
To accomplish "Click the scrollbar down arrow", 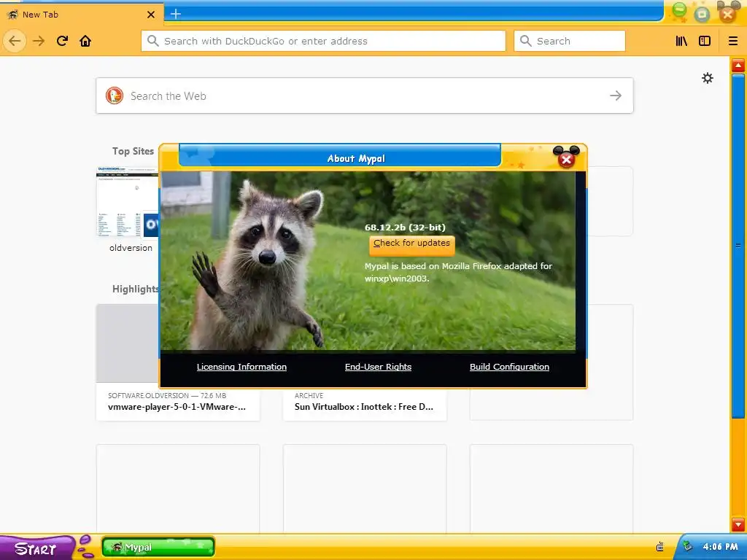I will pos(738,525).
